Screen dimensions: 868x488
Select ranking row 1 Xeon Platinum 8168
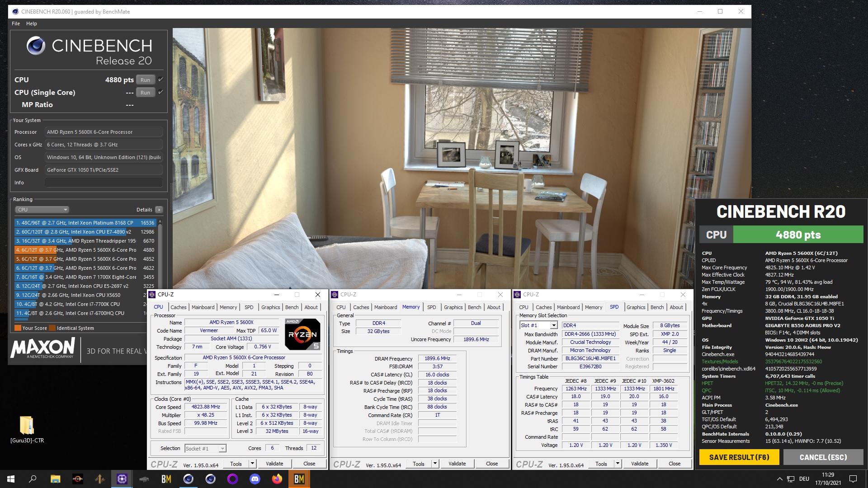(85, 223)
